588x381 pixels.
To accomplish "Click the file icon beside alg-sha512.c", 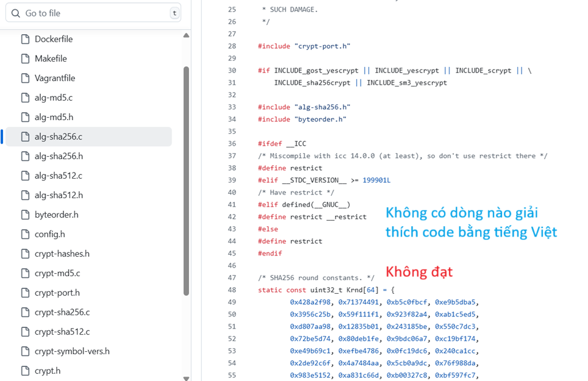I will coord(25,176).
